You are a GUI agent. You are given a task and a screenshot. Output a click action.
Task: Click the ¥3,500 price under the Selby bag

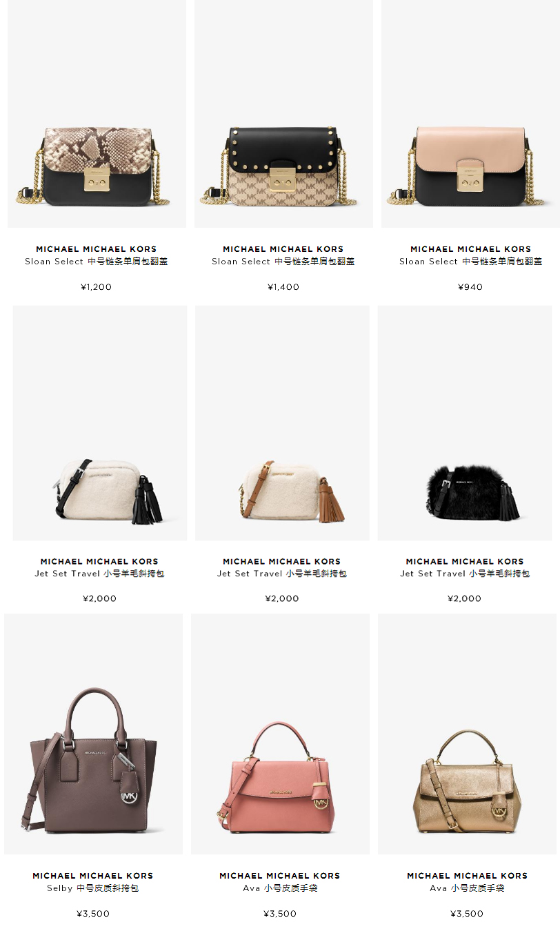[93, 914]
